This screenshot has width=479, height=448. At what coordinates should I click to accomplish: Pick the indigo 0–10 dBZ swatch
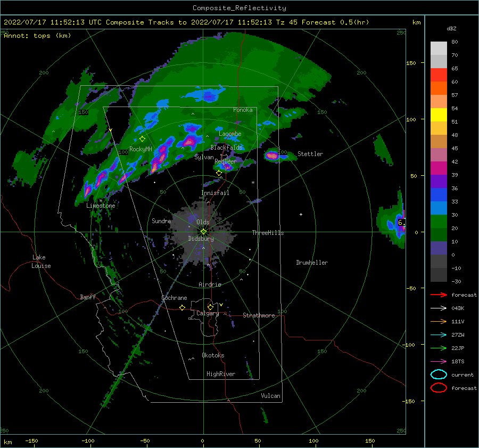coord(439,248)
